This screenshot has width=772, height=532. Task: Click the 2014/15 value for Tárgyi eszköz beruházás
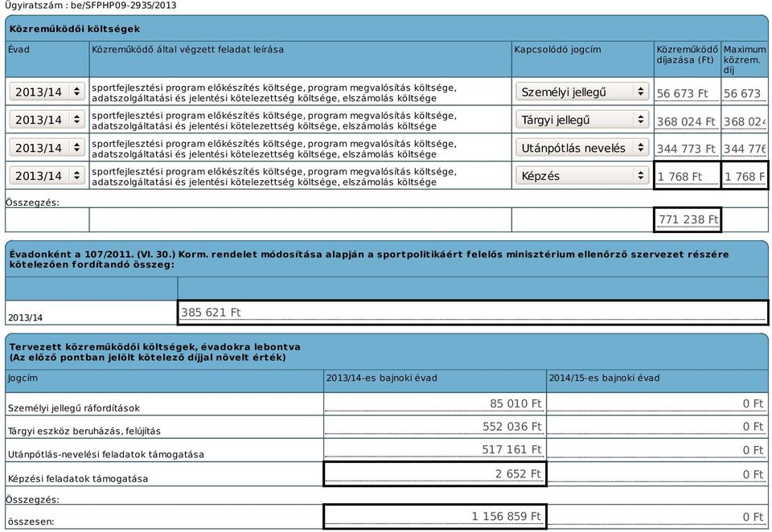coord(657,427)
